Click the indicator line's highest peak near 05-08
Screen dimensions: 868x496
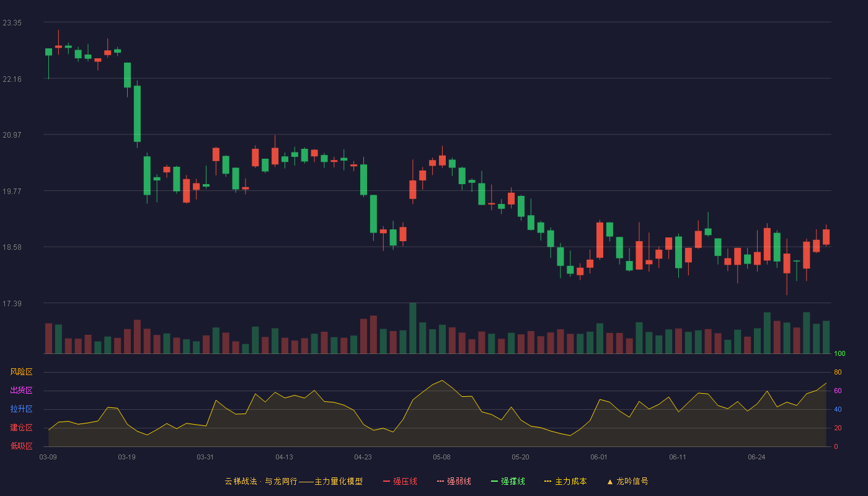pos(442,381)
